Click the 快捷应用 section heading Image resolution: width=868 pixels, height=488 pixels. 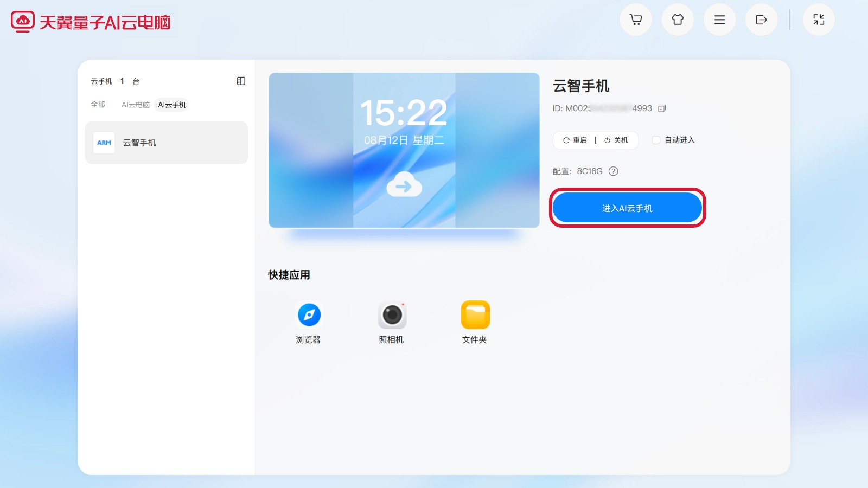point(289,275)
